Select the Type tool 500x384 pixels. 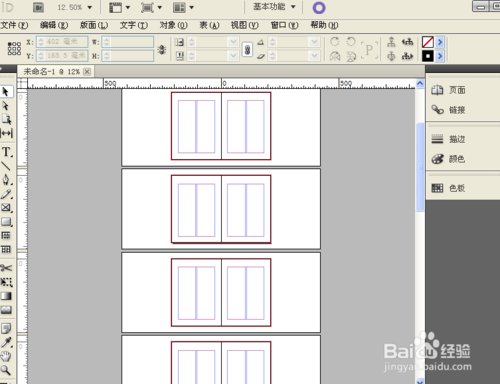6,152
